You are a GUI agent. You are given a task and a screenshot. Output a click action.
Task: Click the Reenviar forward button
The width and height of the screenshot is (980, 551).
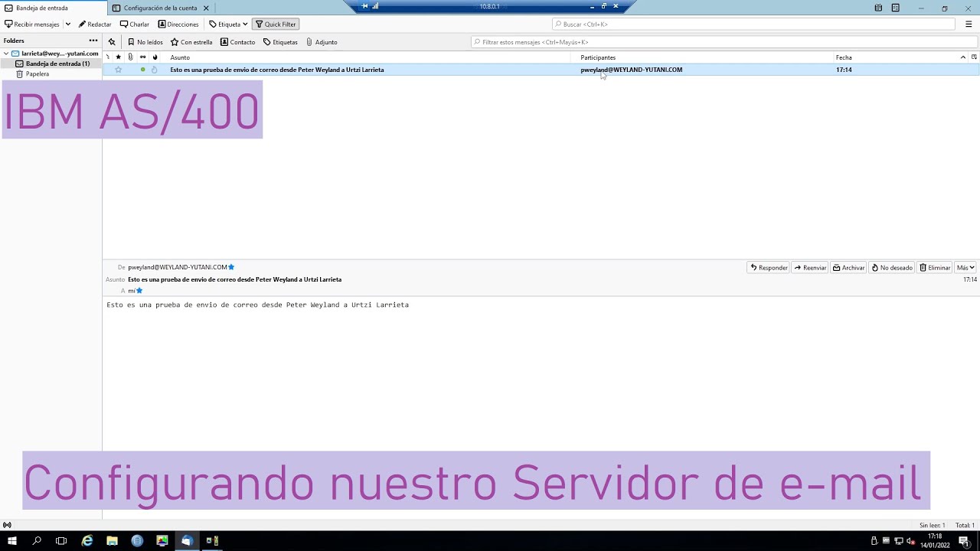point(810,267)
